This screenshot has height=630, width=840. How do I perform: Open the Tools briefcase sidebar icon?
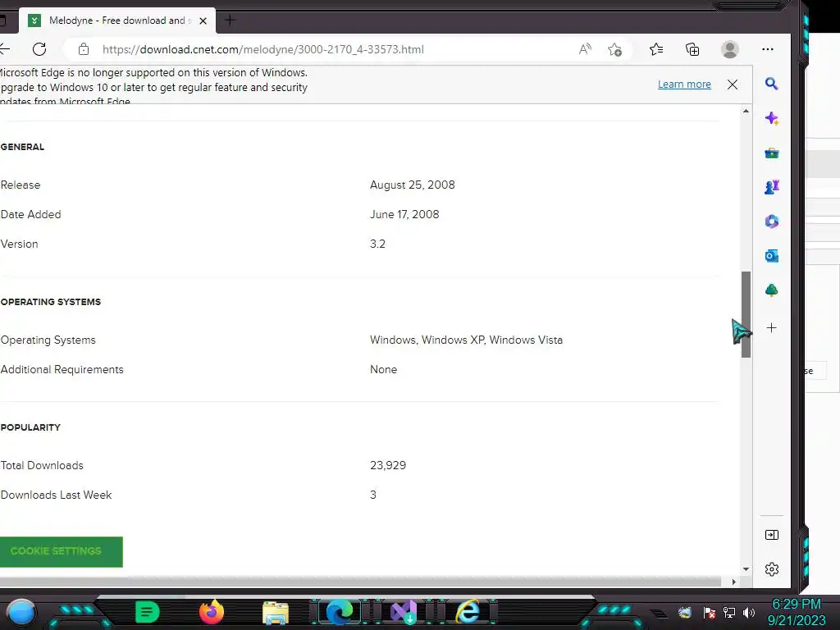tap(771, 153)
